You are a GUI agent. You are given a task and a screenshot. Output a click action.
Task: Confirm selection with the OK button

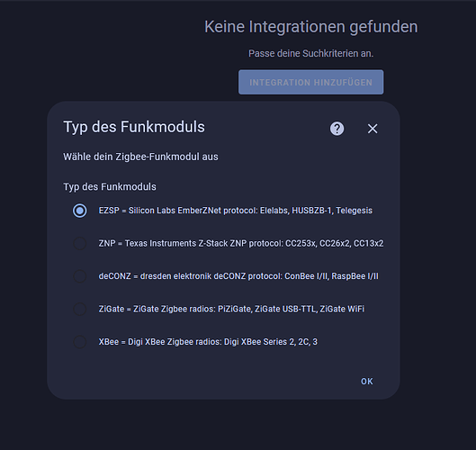367,382
